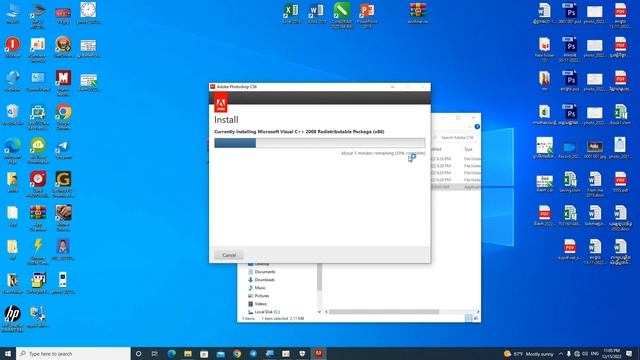Viewport: 640px width, 360px height.
Task: Click the Adobe logo in installer header
Action: click(221, 102)
